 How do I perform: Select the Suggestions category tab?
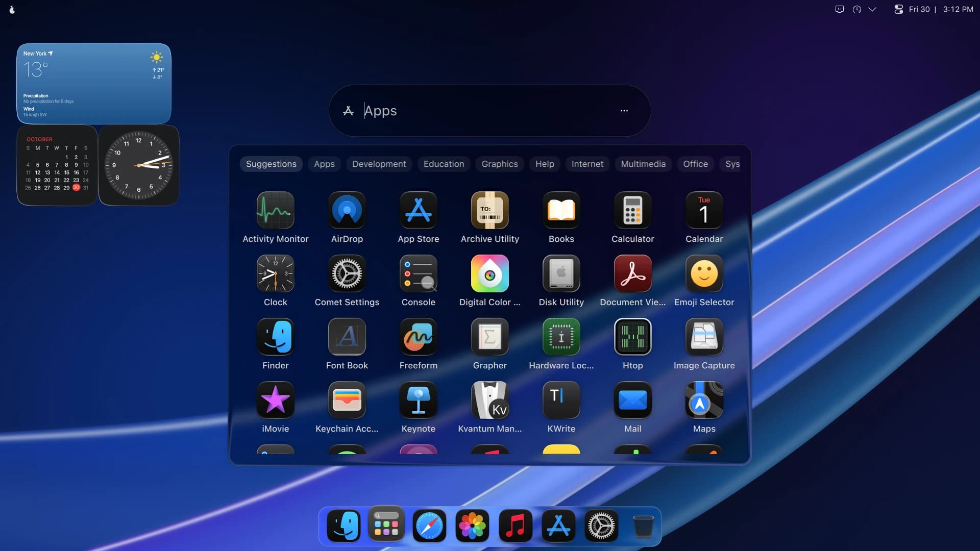coord(271,164)
